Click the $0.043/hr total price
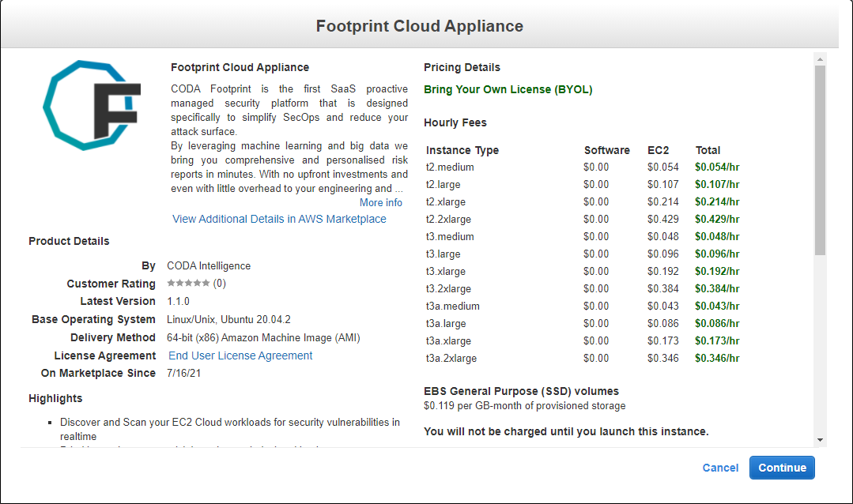 (717, 306)
